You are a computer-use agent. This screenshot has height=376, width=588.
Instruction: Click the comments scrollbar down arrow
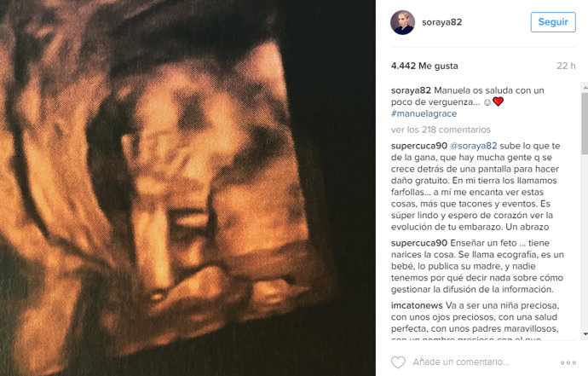point(585,333)
